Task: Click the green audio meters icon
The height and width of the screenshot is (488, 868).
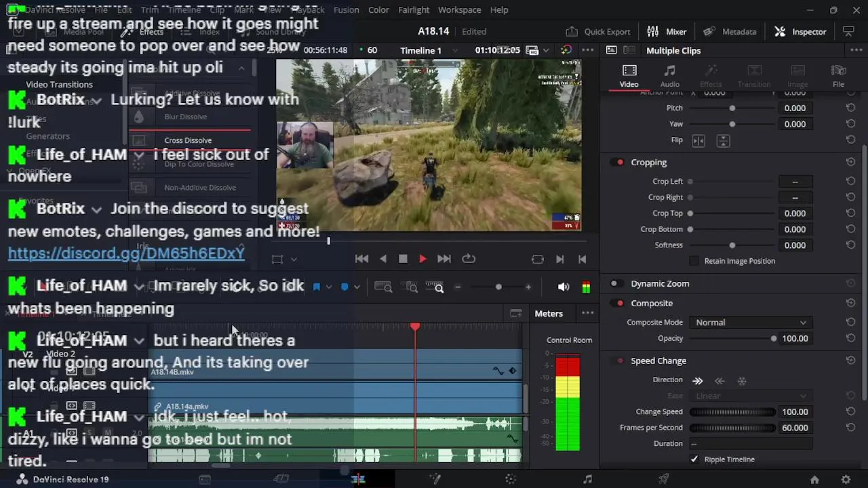Action: click(586, 287)
